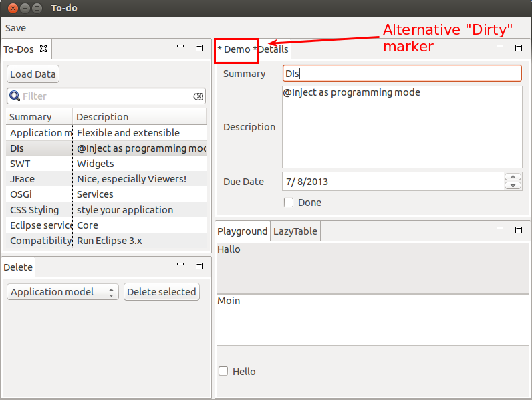Toggle the Done checkbox

click(289, 203)
